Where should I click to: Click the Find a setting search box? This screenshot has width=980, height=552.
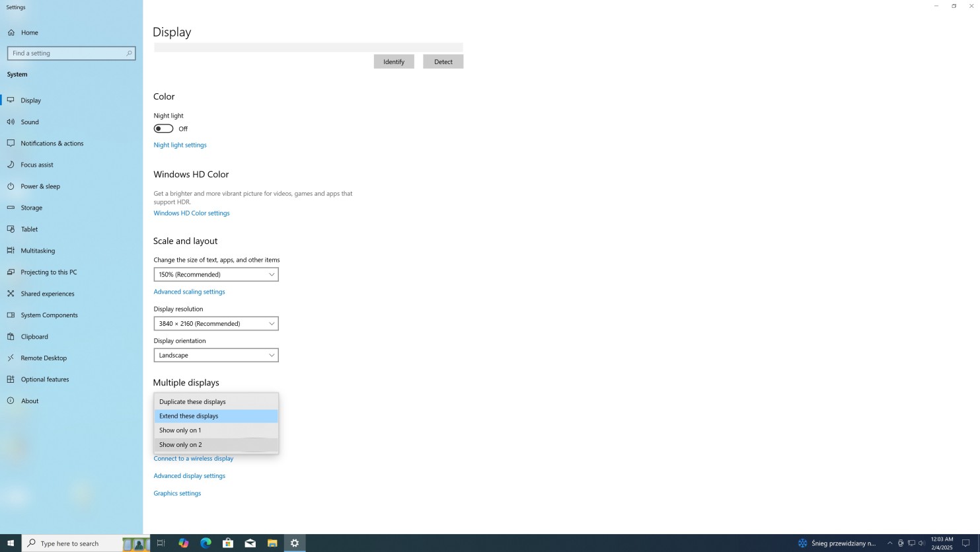pos(71,54)
